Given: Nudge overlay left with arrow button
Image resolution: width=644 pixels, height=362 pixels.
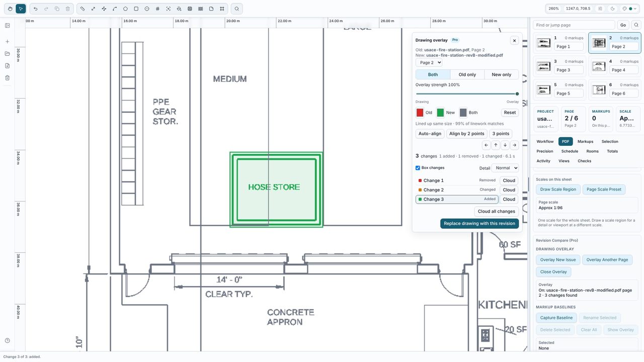Looking at the screenshot, I should point(486,145).
